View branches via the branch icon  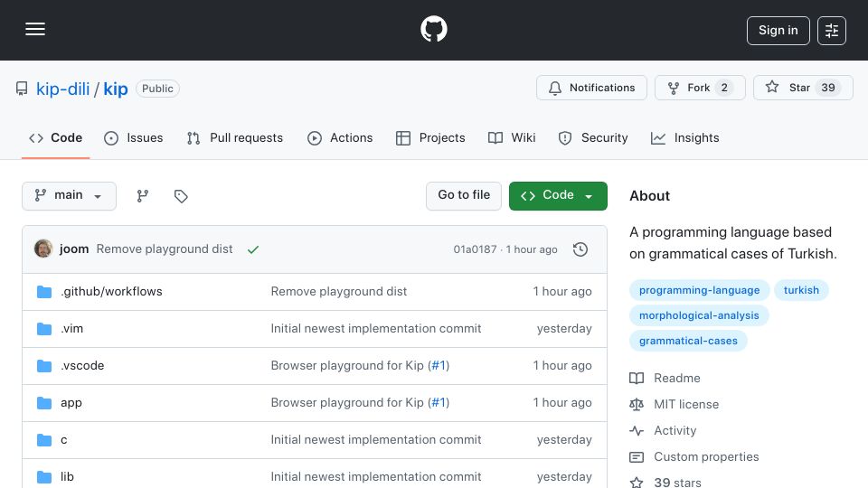coord(143,196)
